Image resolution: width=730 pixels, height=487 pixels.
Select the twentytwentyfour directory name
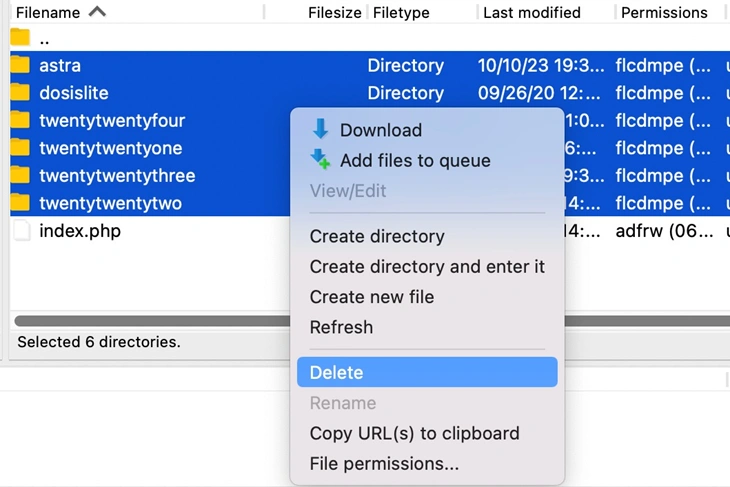(112, 121)
